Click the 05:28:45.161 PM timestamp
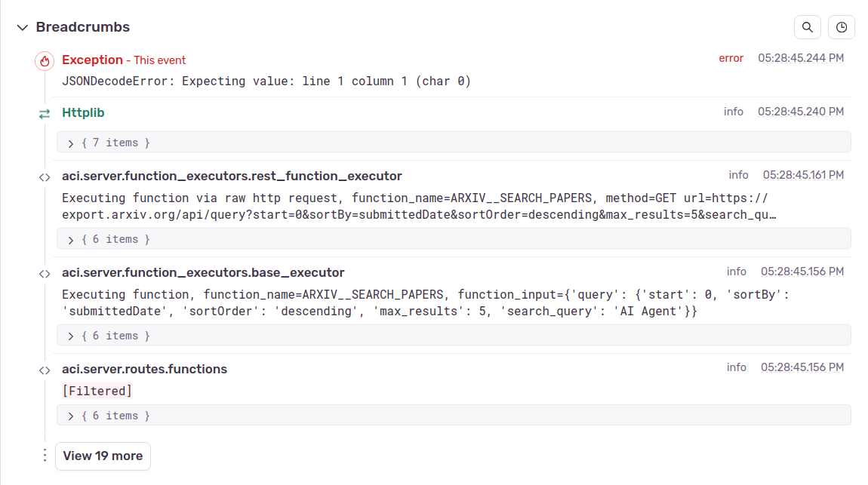Viewport: 868px width, 485px height. [x=803, y=175]
